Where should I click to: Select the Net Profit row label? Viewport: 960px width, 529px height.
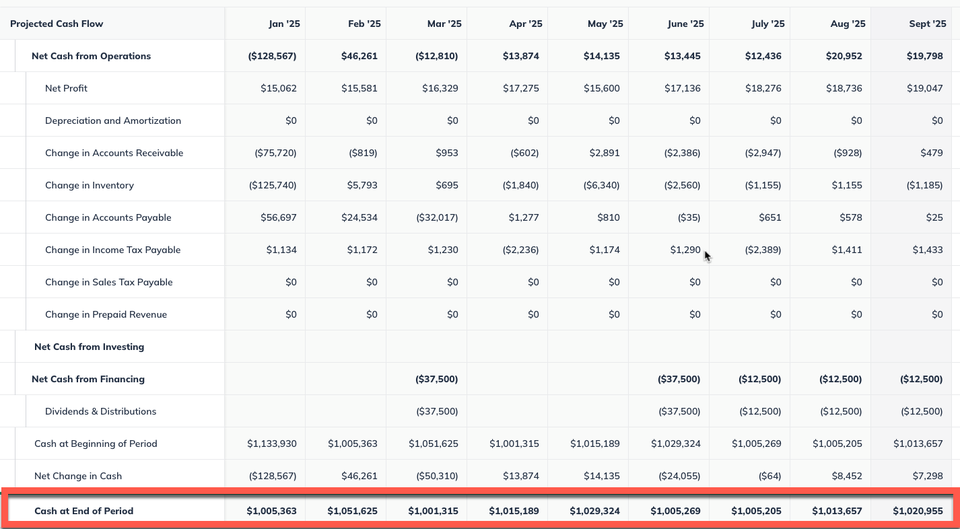click(x=66, y=89)
